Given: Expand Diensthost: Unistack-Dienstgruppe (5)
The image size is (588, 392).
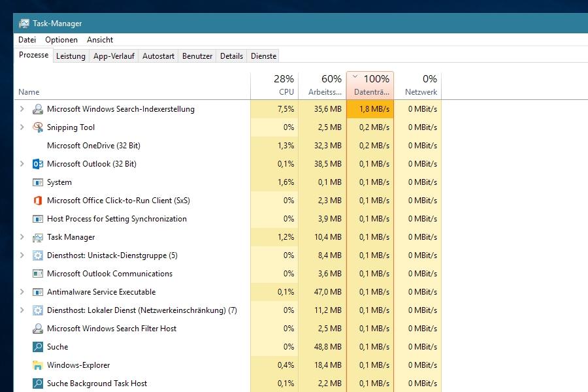Looking at the screenshot, I should click(22, 255).
